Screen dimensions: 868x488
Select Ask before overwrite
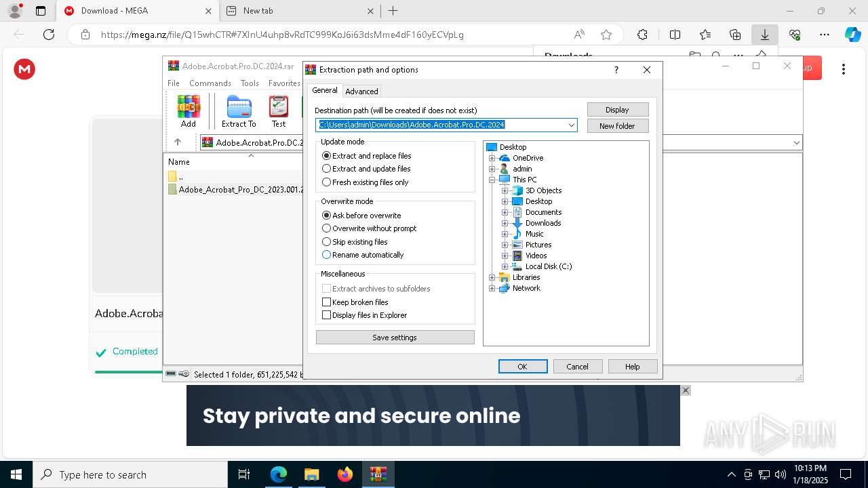pyautogui.click(x=362, y=216)
